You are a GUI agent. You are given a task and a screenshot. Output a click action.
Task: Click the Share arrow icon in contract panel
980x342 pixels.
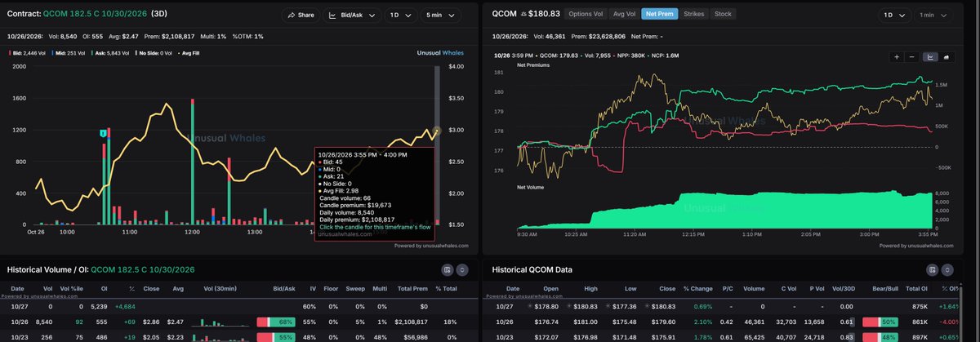click(x=291, y=15)
